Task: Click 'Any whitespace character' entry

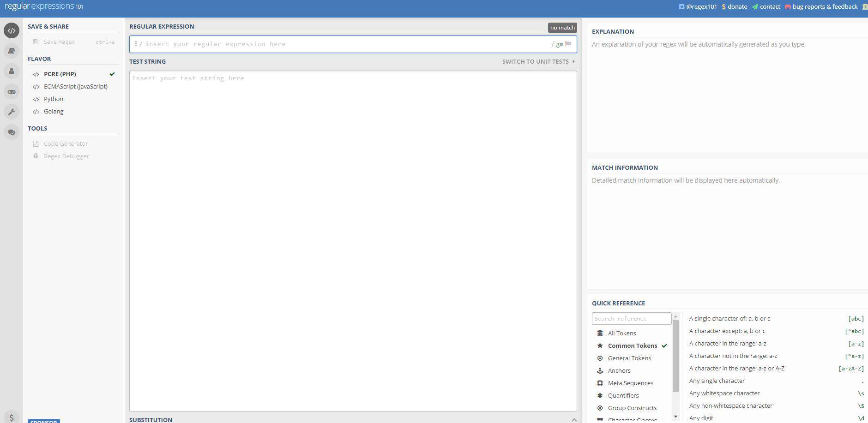Action: click(x=776, y=393)
